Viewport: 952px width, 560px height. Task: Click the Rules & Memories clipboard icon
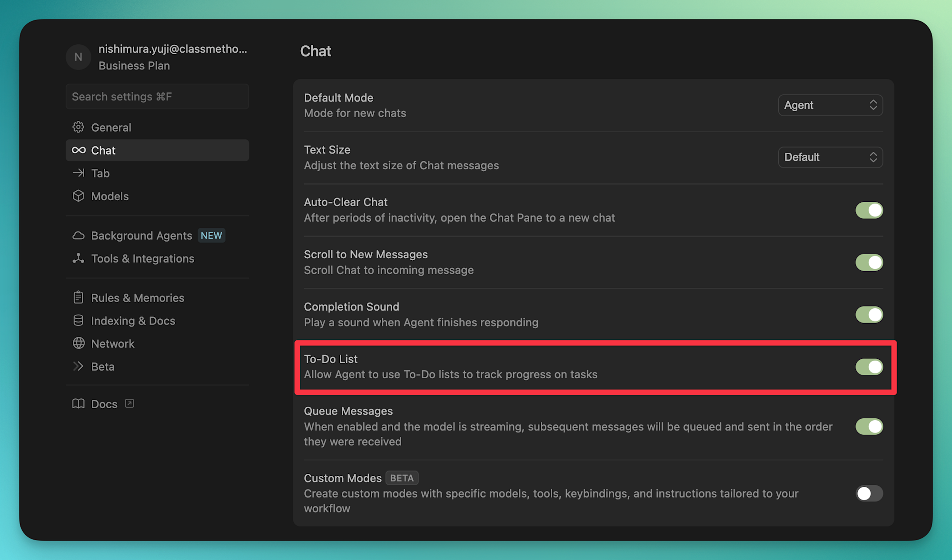point(79,297)
